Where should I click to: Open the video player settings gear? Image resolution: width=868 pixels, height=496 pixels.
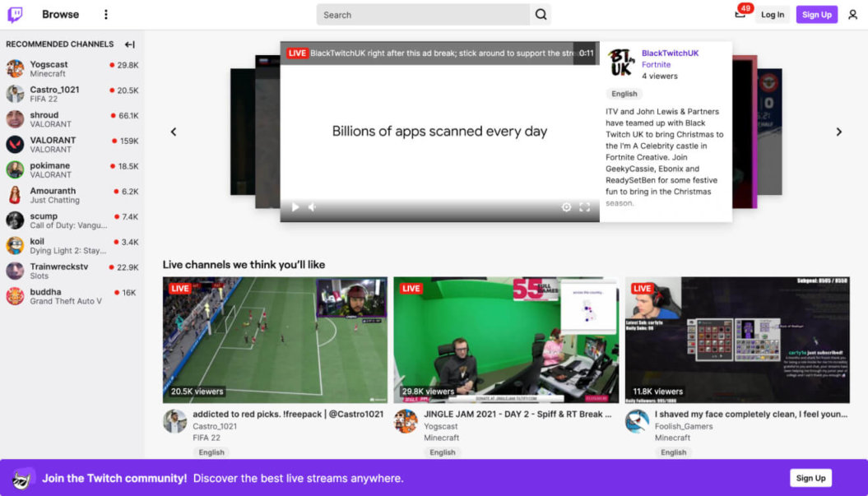coord(566,207)
